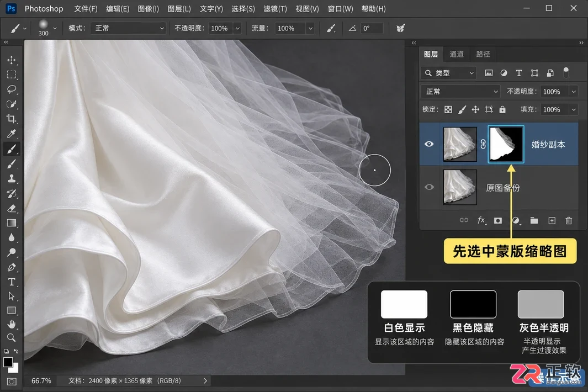Open the 滤镜(T) menu
This screenshot has height=392, width=588.
click(x=275, y=9)
